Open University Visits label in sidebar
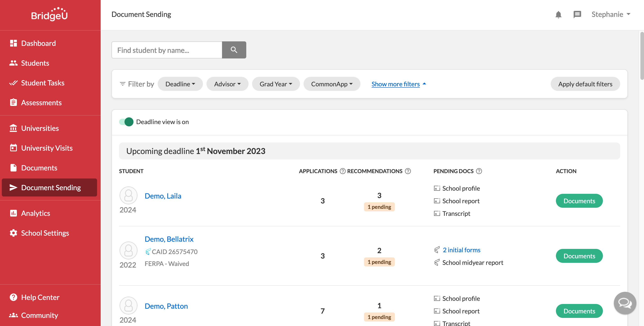644x326 pixels. click(x=47, y=148)
